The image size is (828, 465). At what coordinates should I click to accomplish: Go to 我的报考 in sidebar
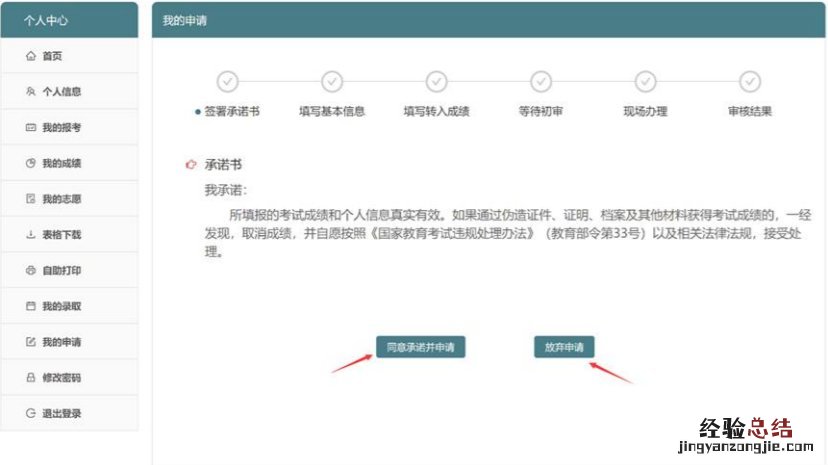click(69, 127)
